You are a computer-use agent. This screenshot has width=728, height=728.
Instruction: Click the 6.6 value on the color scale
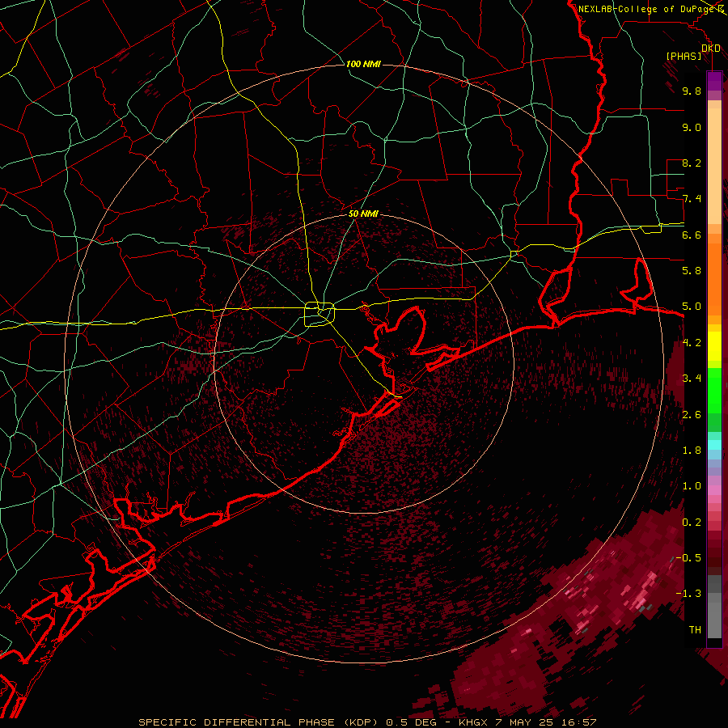pyautogui.click(x=692, y=235)
